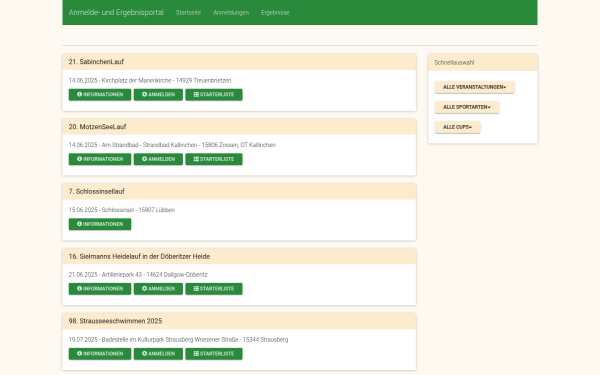View Starterliste for 21. SabinchenLauf
600x375 pixels.
(x=214, y=95)
